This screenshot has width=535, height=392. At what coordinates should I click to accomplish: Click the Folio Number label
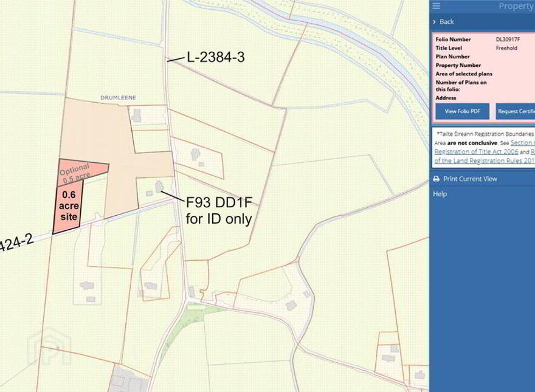[453, 40]
